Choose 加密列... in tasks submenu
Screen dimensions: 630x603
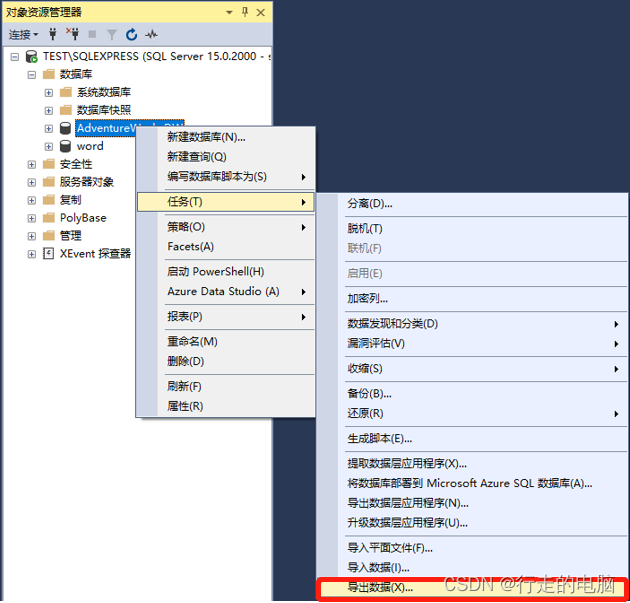pos(472,299)
